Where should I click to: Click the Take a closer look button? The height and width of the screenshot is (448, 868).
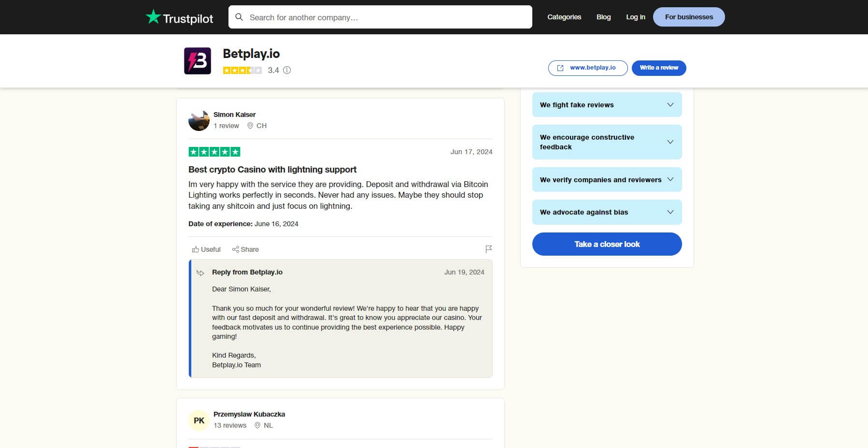607,244
